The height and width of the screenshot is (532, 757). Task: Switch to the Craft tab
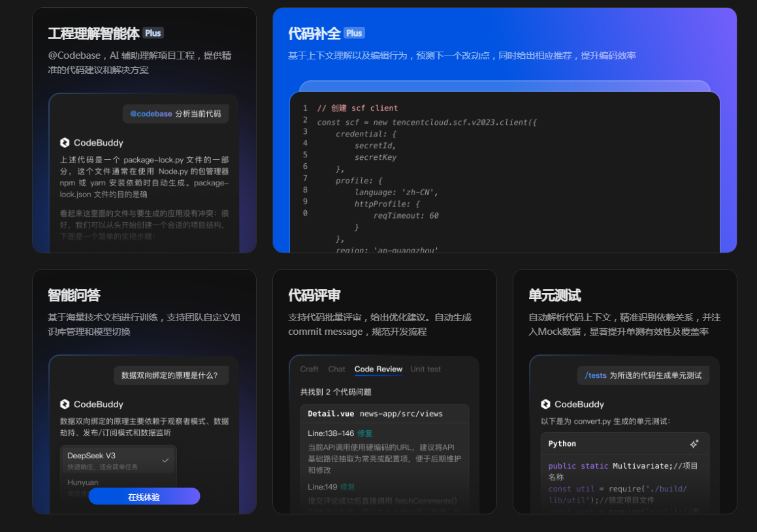click(309, 369)
